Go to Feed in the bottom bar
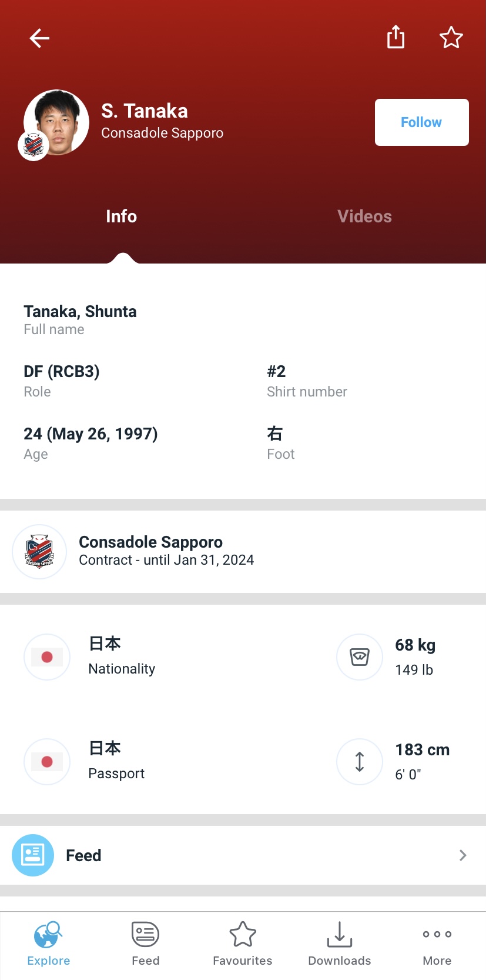The image size is (486, 980). 146,944
